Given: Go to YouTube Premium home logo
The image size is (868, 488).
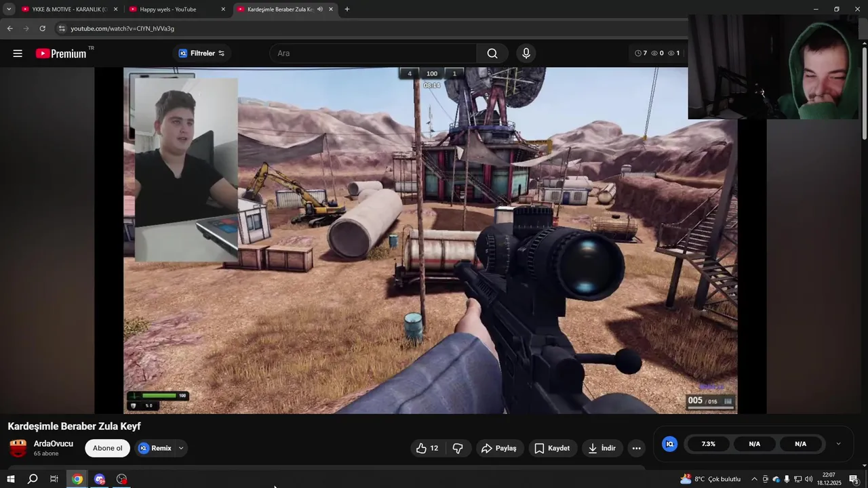Looking at the screenshot, I should [x=61, y=54].
